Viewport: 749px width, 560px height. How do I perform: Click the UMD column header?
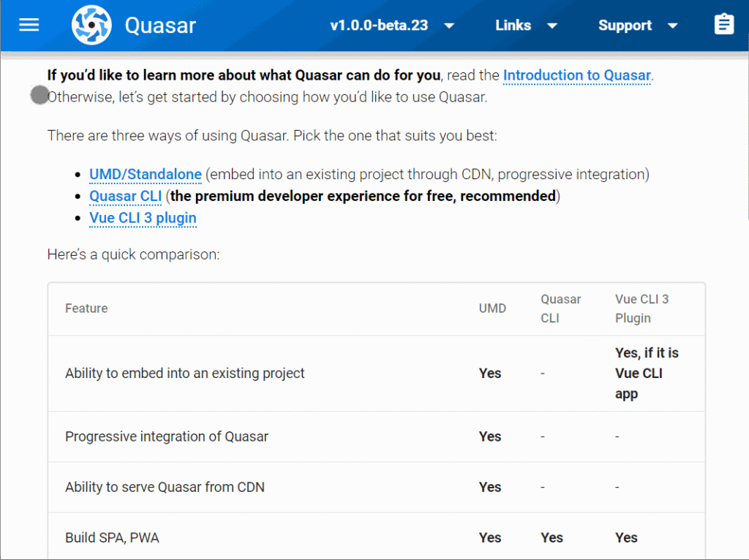[492, 309]
